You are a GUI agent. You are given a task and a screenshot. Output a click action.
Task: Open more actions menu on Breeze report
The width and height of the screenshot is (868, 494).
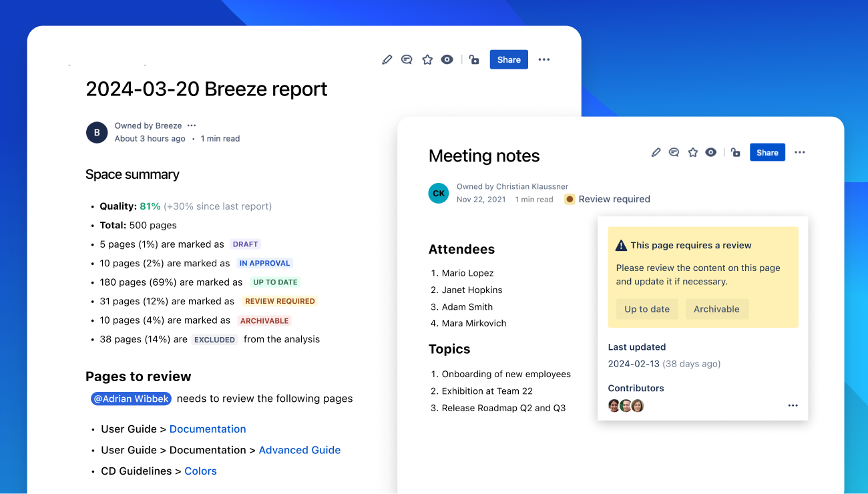pyautogui.click(x=544, y=59)
